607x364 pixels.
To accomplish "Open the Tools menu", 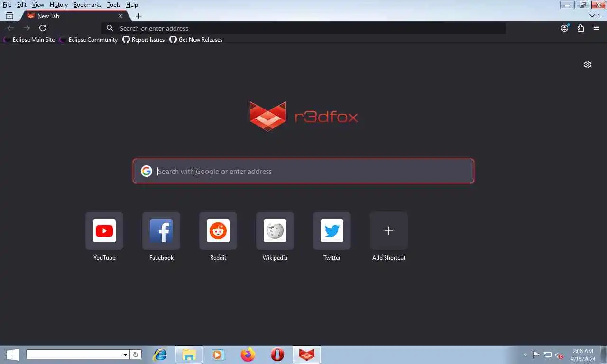I will [114, 5].
